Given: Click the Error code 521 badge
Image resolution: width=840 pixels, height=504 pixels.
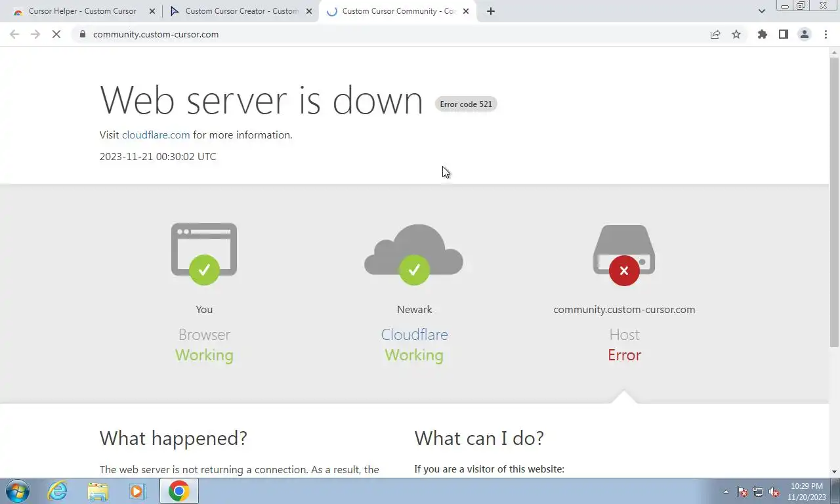Looking at the screenshot, I should tap(466, 104).
